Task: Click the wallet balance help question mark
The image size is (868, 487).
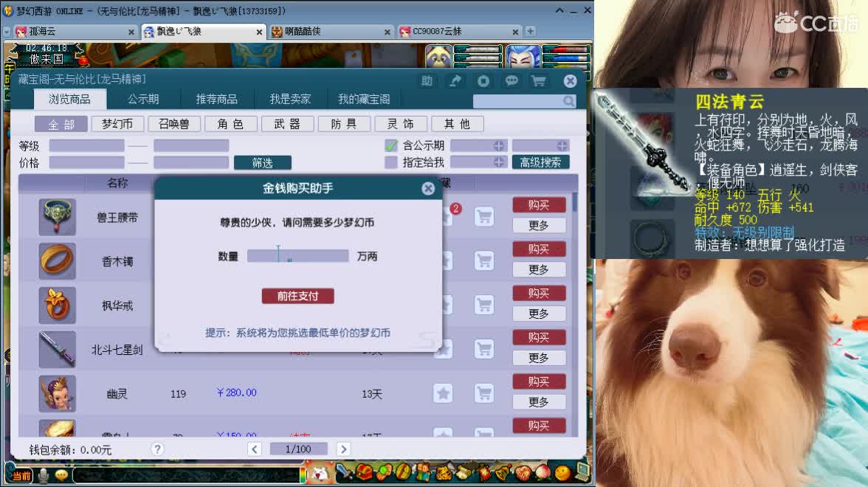Action: 158,449
